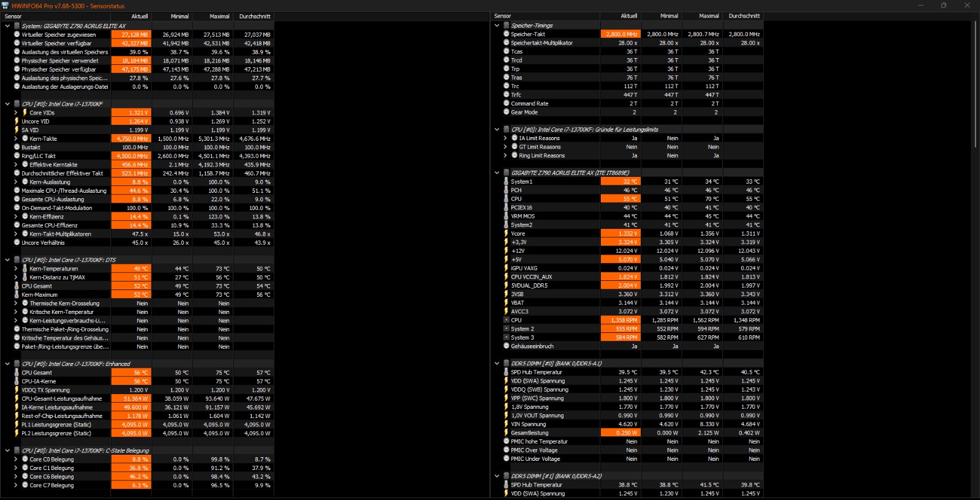Image resolution: width=980 pixels, height=500 pixels.
Task: Expand the Core C6 Belegung row
Action: coord(16,477)
